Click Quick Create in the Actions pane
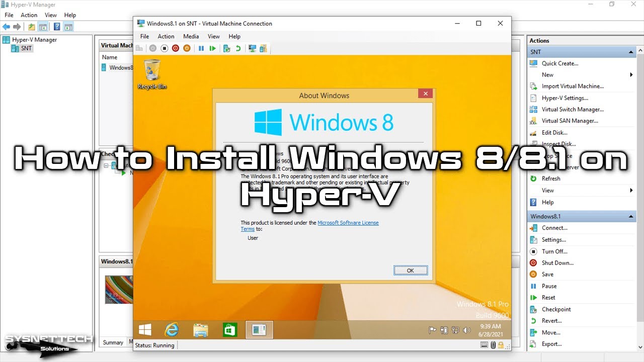The height and width of the screenshot is (362, 644). tap(560, 63)
